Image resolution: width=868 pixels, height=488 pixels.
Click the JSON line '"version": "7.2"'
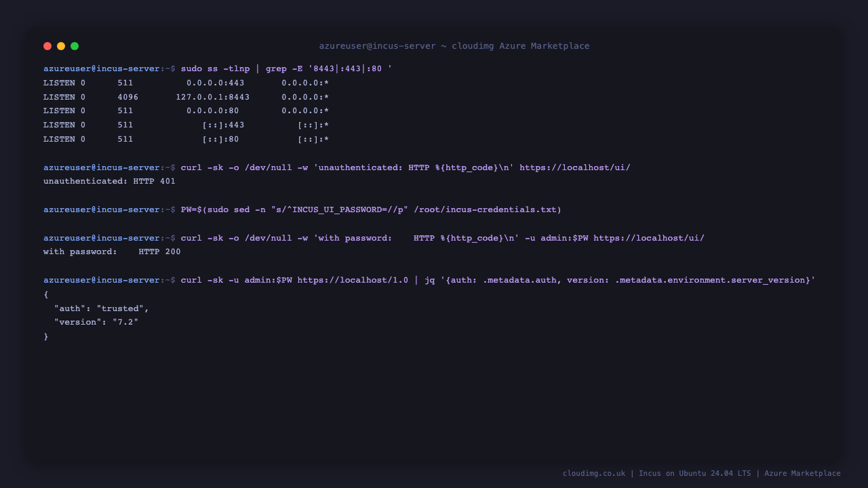pyautogui.click(x=96, y=323)
